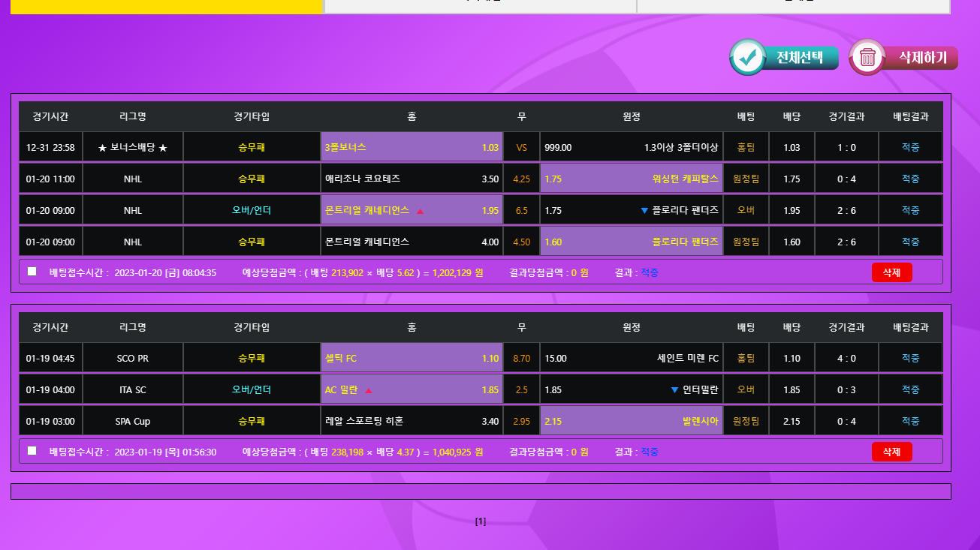The width and height of the screenshot is (980, 550).
Task: Tick the checkbox for the 2023-01-19 bet slip
Action: coord(32,451)
